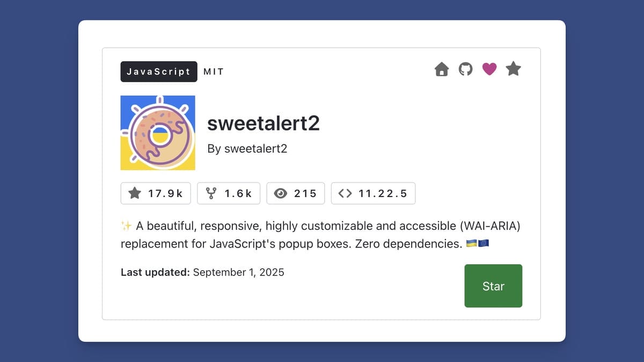Click the home page icon
Image resolution: width=644 pixels, height=362 pixels.
441,69
